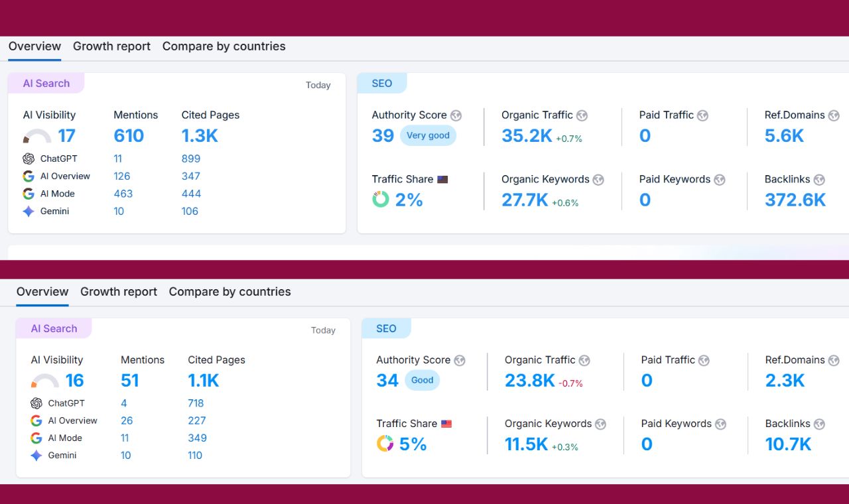
Task: Click US flag icon beside Traffic Share, bottom panel
Action: click(446, 424)
